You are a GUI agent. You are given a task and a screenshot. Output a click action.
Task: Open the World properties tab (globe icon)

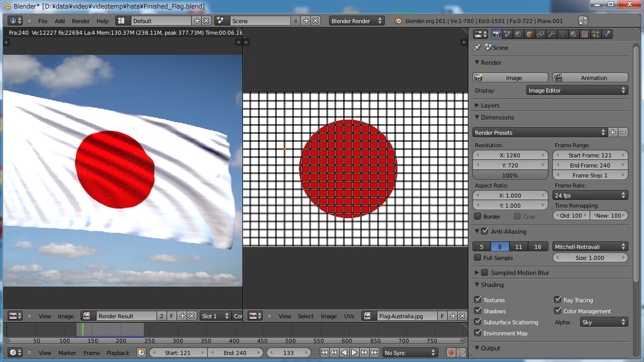[518, 34]
